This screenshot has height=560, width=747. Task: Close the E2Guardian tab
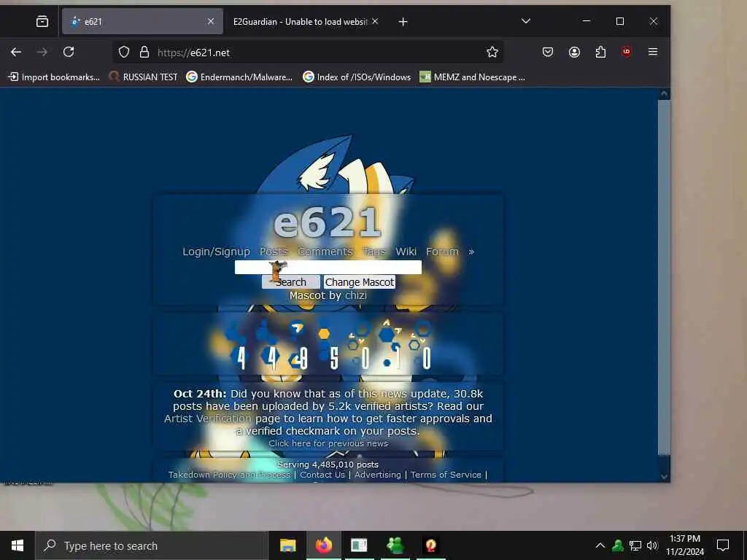point(375,21)
